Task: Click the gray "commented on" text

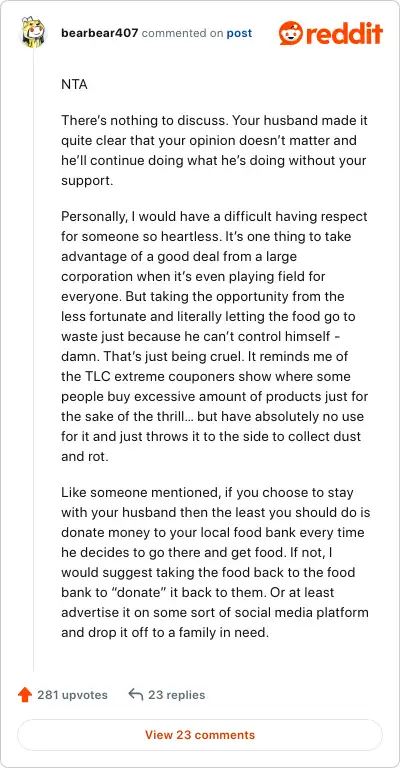Action: (x=182, y=33)
